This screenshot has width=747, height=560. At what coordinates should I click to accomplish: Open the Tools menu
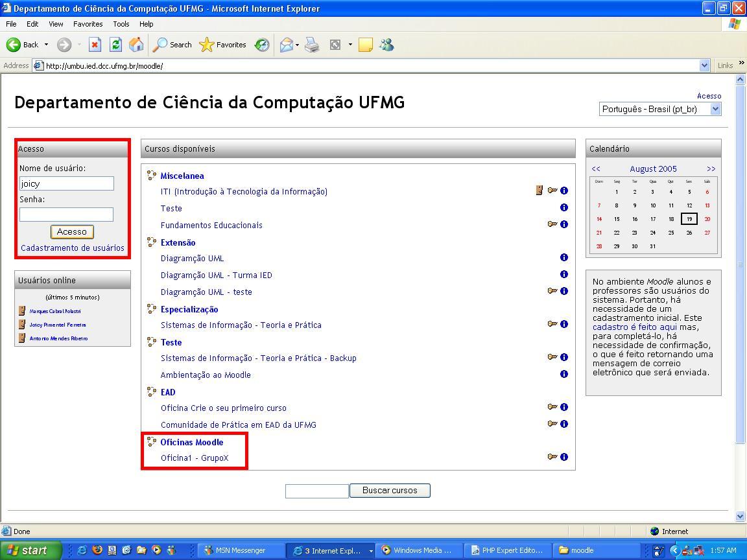(121, 24)
